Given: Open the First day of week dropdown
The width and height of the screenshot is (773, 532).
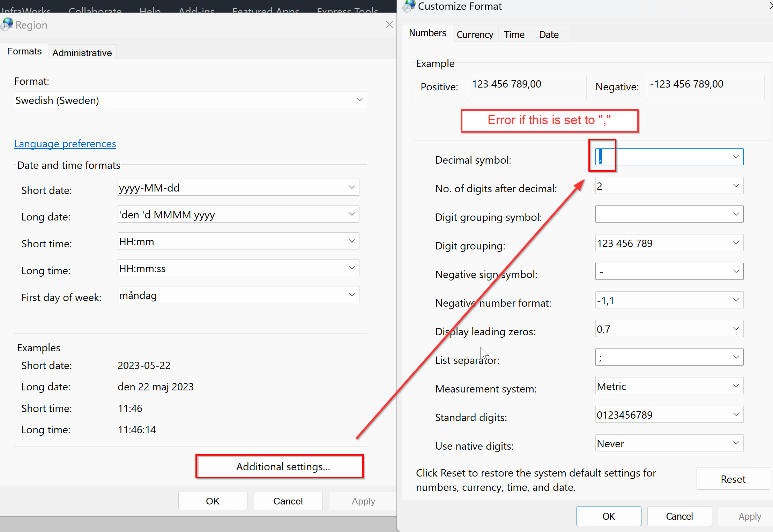Looking at the screenshot, I should point(352,295).
